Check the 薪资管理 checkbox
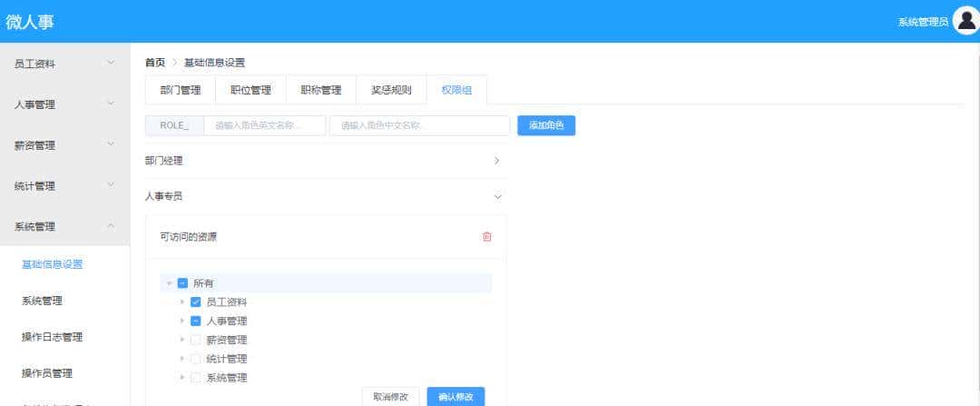The width and height of the screenshot is (980, 406). [x=196, y=340]
